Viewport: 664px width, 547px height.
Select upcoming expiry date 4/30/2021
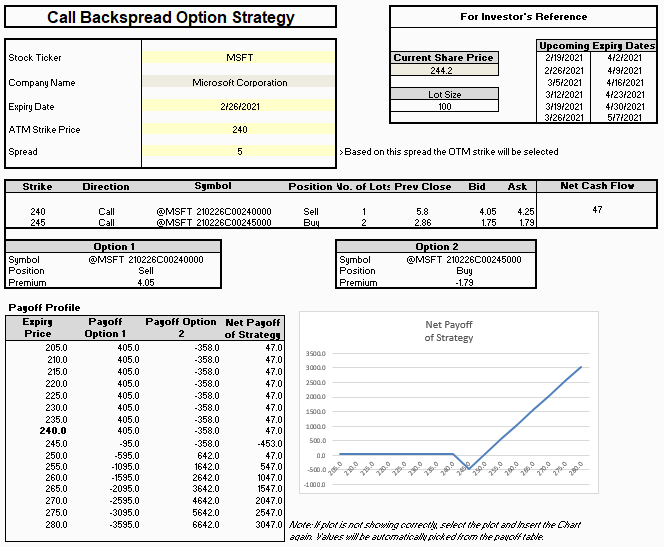[x=624, y=106]
